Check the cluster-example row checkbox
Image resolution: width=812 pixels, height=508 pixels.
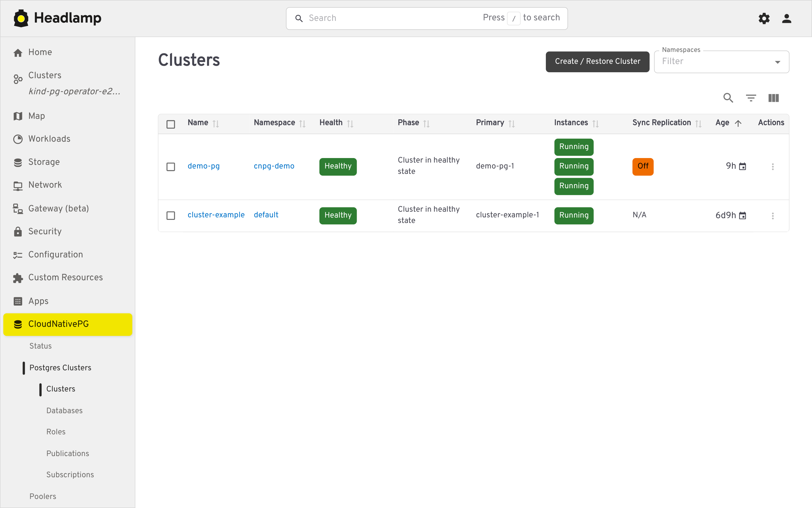[171, 216]
